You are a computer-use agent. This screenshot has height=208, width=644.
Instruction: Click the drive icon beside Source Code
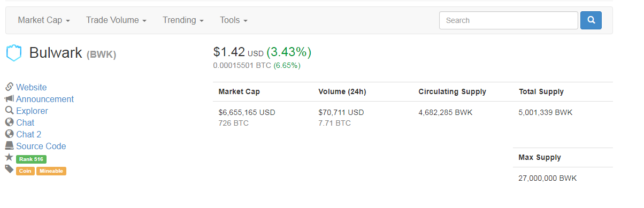click(9, 146)
